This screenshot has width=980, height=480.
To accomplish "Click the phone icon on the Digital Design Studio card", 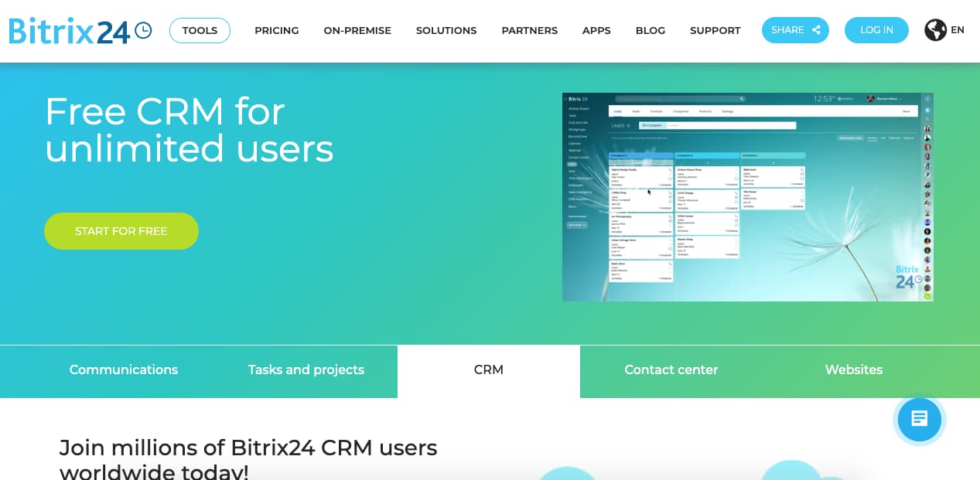I will click(671, 169).
